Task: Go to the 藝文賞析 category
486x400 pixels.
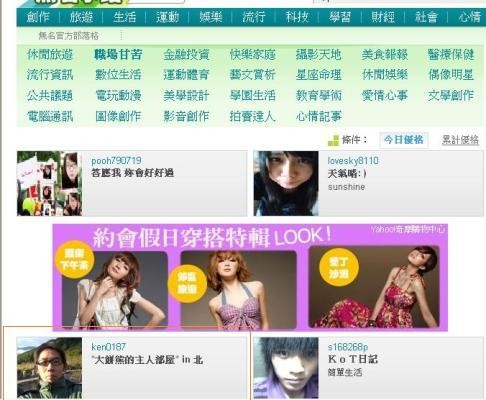Action: [252, 75]
